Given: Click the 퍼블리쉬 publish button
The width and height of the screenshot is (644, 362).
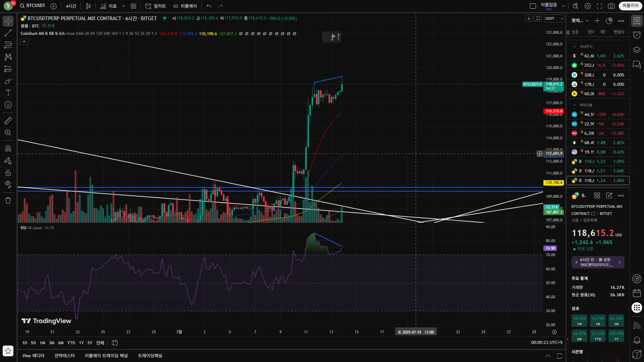Looking at the screenshot, I should (630, 6).
